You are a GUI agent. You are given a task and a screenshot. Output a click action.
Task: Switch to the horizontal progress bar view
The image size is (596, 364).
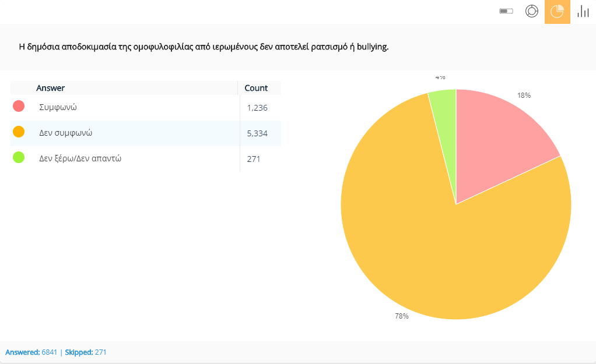click(506, 12)
